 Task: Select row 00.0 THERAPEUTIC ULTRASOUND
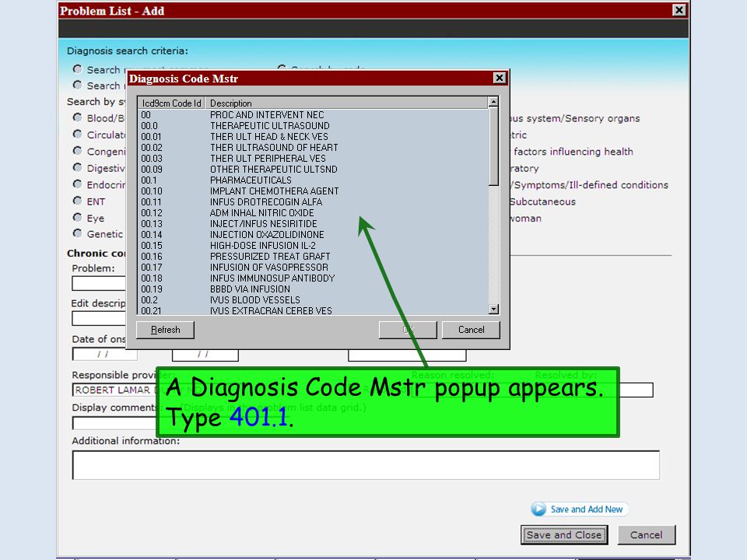click(x=313, y=126)
